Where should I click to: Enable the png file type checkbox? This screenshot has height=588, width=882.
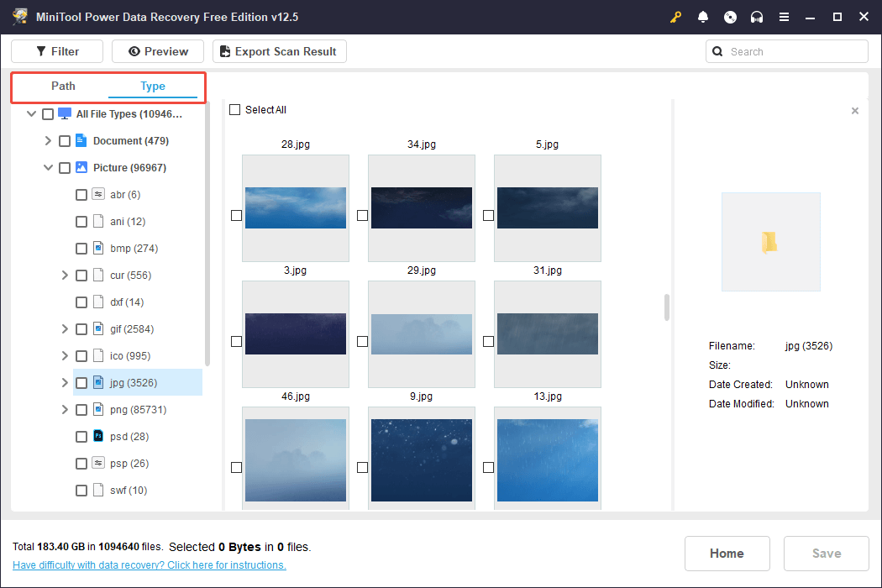coord(81,410)
